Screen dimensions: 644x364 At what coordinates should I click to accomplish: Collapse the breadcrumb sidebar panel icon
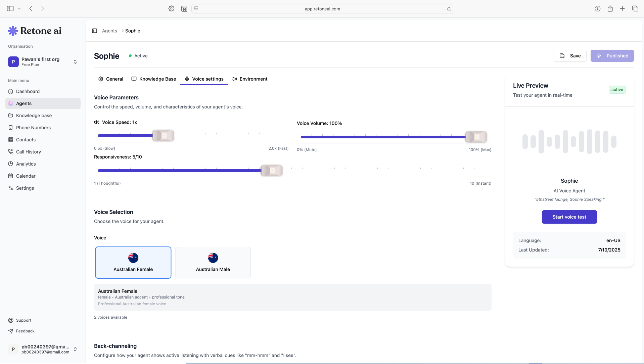[94, 31]
